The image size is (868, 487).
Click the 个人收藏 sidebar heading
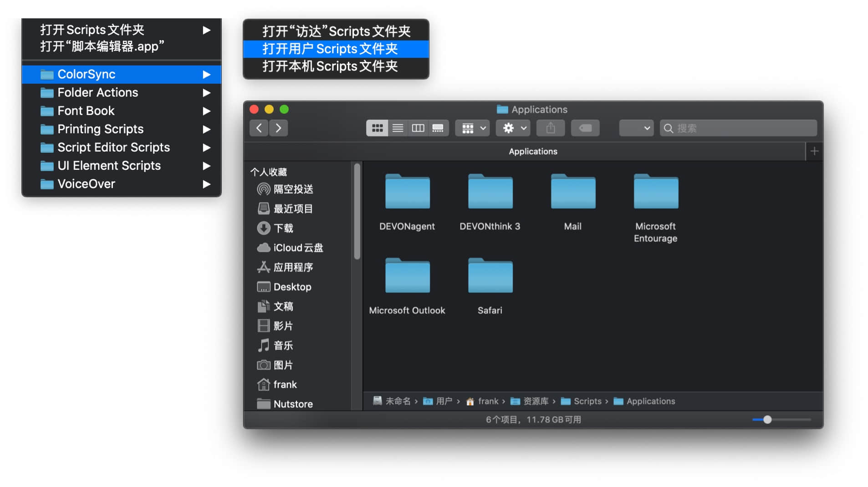click(269, 172)
